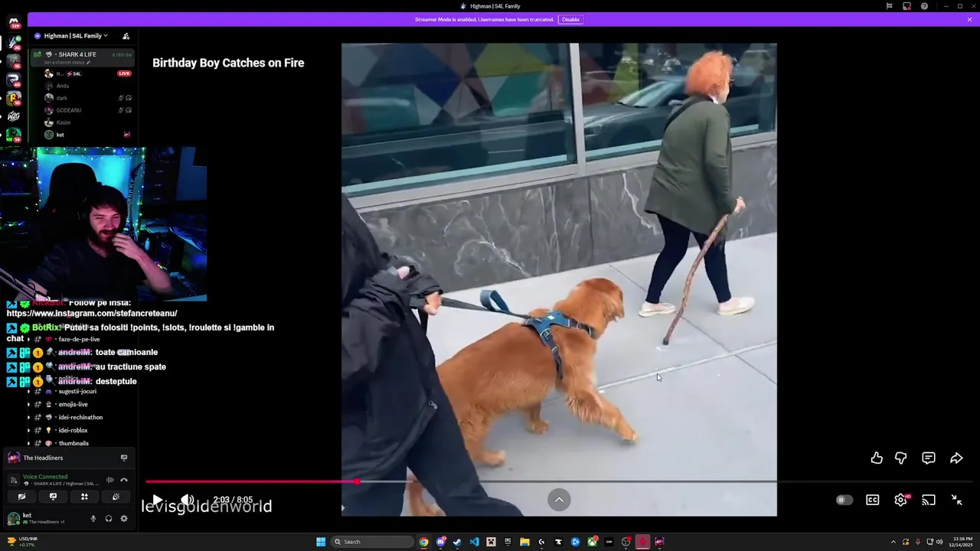Image resolution: width=980 pixels, height=551 pixels.
Task: Toggle the autoplay switch
Action: click(x=844, y=500)
